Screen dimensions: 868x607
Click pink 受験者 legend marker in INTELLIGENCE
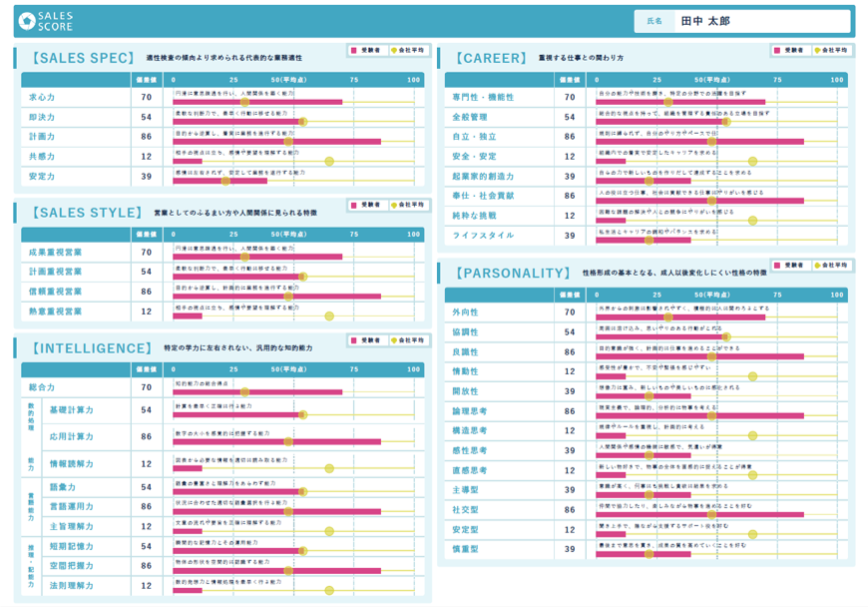(x=354, y=340)
